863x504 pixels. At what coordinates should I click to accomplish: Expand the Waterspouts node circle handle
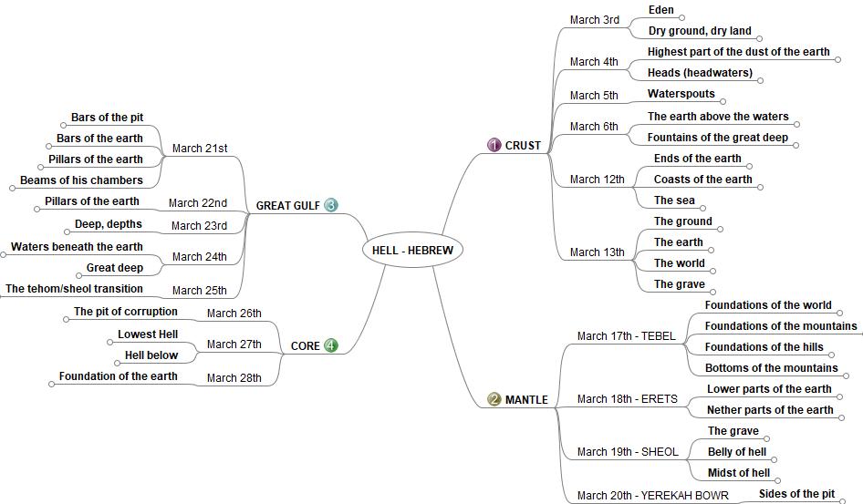pyautogui.click(x=723, y=101)
